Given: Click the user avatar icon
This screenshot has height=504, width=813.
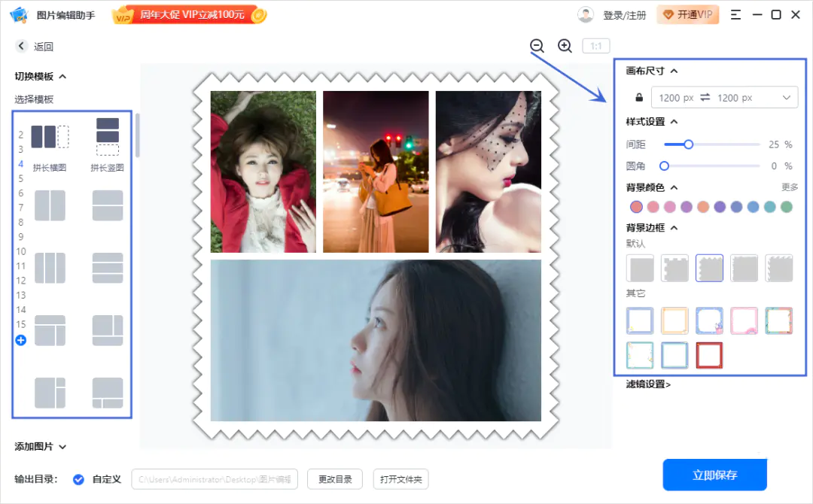Looking at the screenshot, I should pos(585,15).
